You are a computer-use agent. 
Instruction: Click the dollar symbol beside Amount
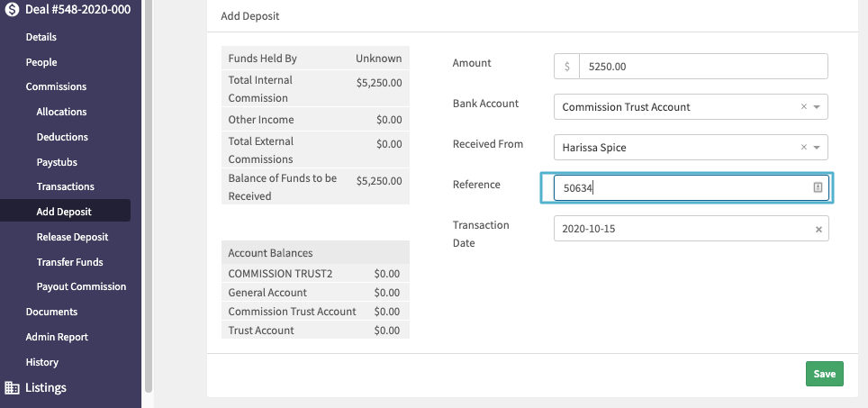click(x=566, y=67)
